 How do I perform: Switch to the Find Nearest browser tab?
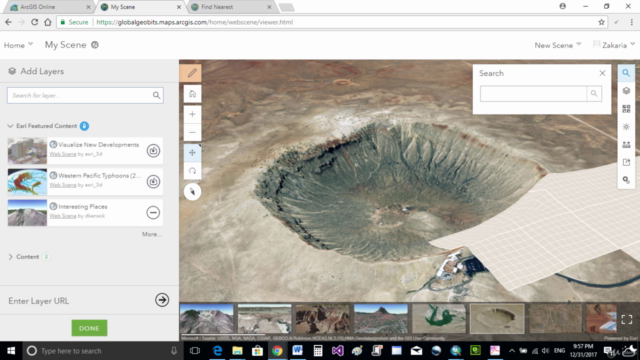pyautogui.click(x=231, y=7)
